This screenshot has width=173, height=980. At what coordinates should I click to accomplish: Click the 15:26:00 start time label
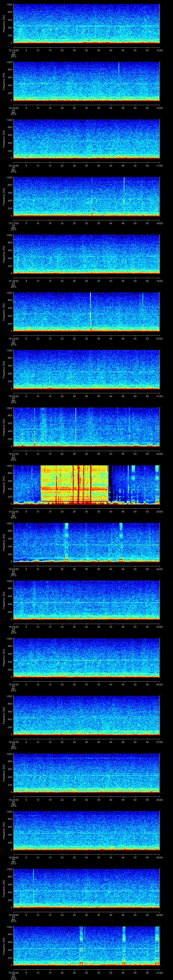point(13,742)
